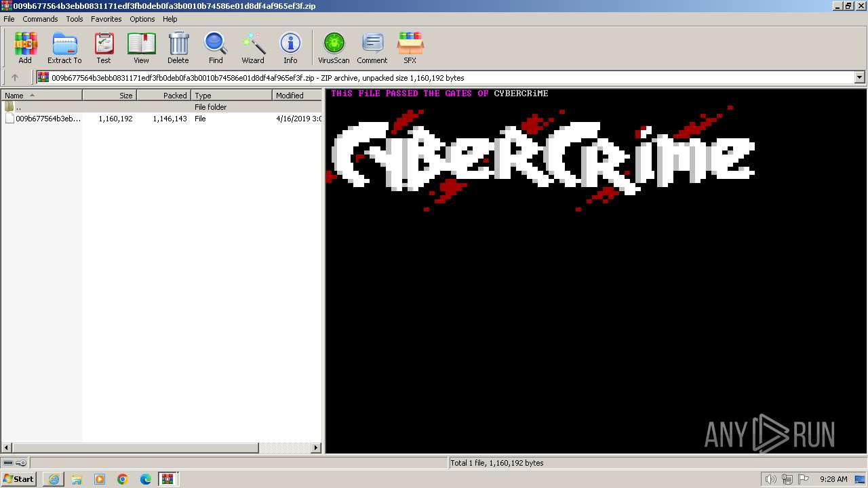The width and height of the screenshot is (868, 488).
Task: Sort file list by Modified column
Action: click(x=297, y=96)
